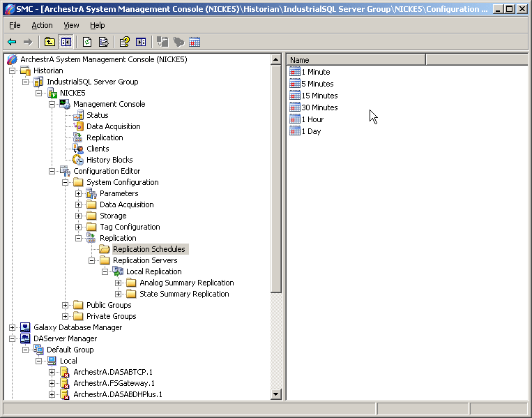
Task: Open the View menu
Action: (71, 25)
